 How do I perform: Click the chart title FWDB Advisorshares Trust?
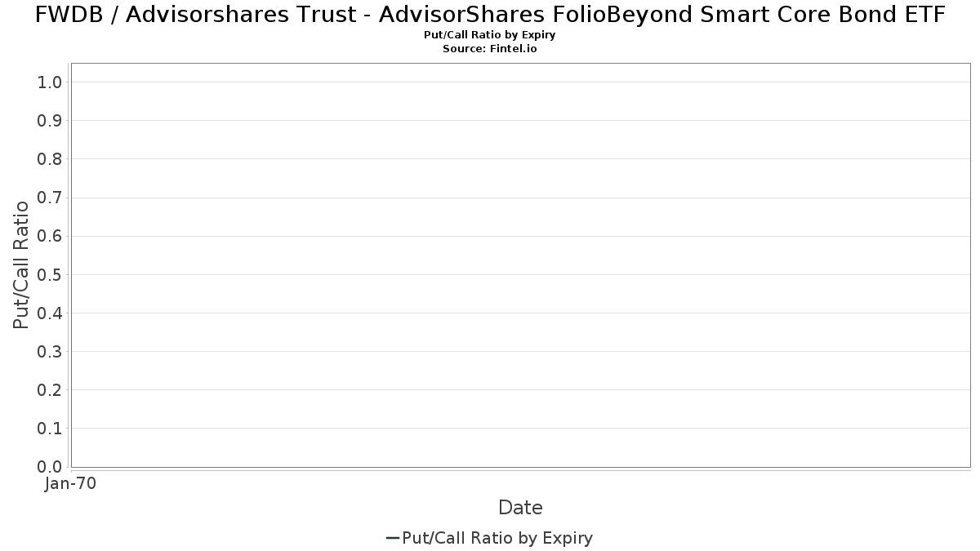pyautogui.click(x=490, y=15)
